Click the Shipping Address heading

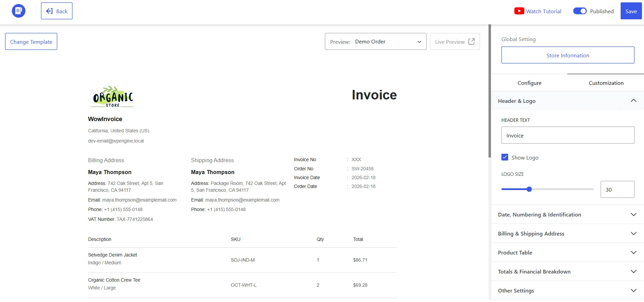(x=212, y=160)
